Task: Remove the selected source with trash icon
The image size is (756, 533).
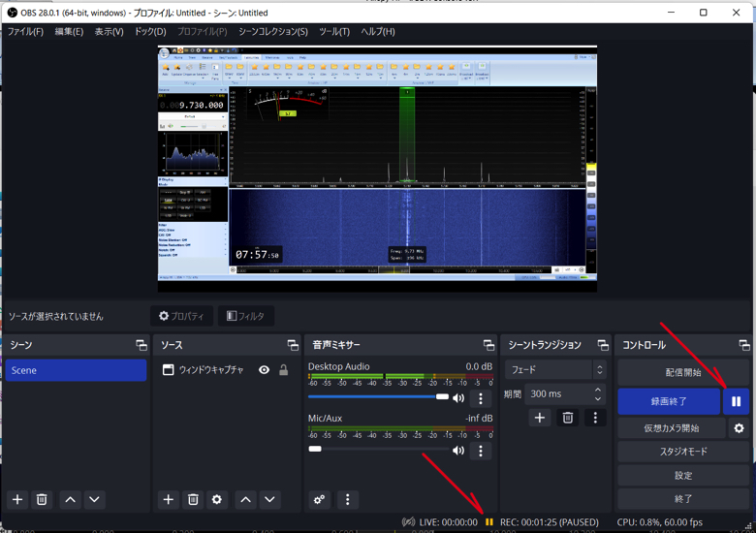Action: (193, 500)
